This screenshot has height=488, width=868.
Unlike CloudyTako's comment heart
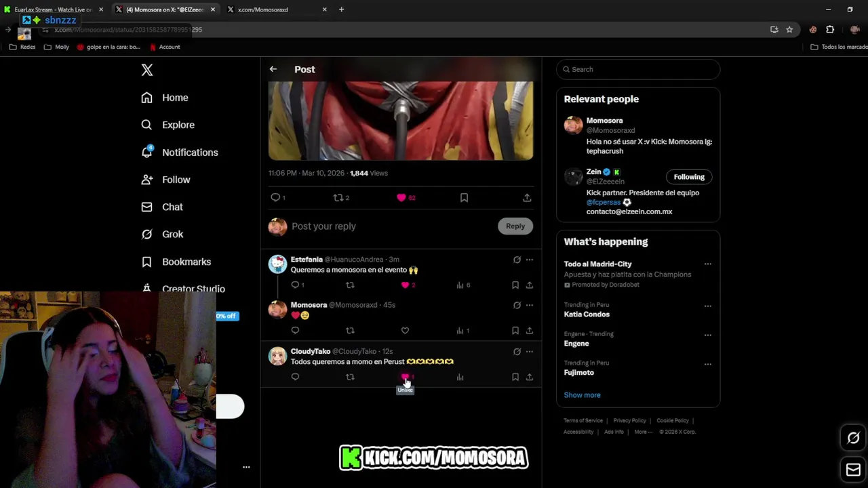pyautogui.click(x=405, y=377)
